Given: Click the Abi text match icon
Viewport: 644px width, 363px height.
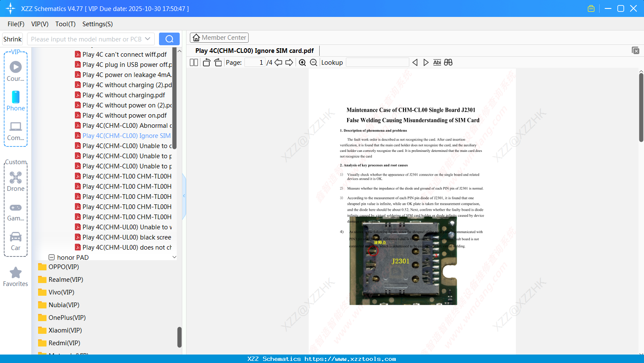Looking at the screenshot, I should [x=437, y=63].
